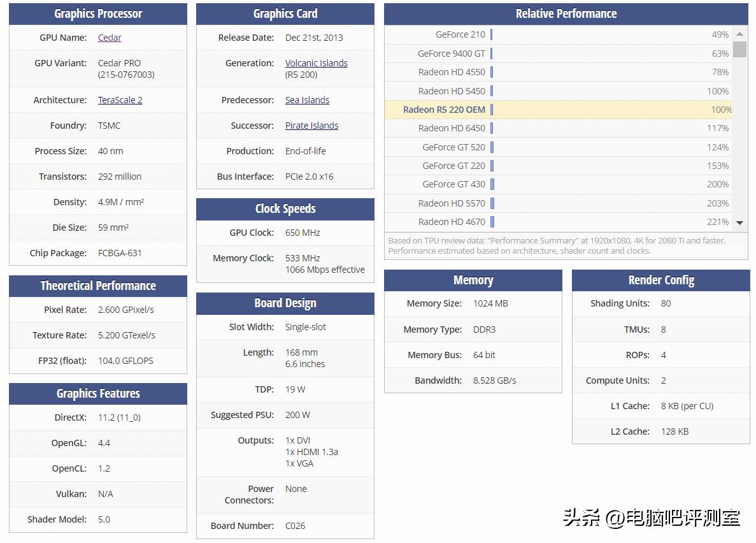The image size is (756, 543).
Task: Click the OpenGL 4.4 value
Action: pyautogui.click(x=104, y=443)
